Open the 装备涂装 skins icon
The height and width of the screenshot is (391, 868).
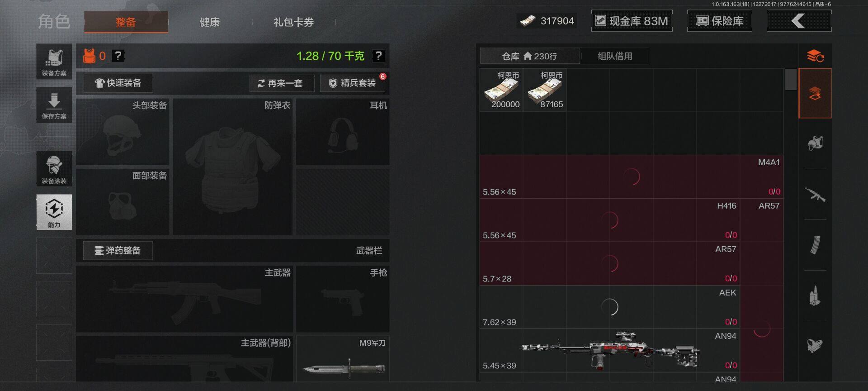(x=54, y=168)
